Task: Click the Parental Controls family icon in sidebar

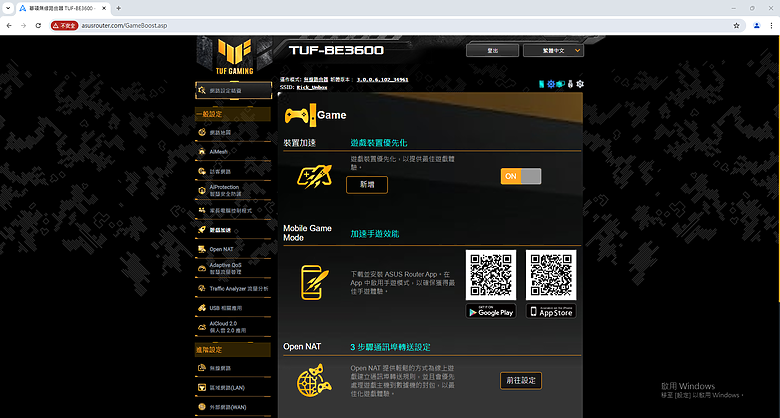Action: pyautogui.click(x=202, y=210)
